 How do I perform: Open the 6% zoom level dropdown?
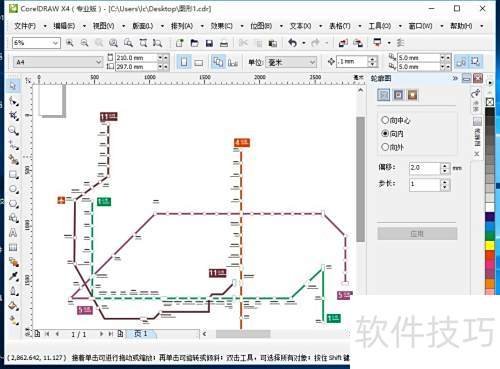tap(55, 43)
